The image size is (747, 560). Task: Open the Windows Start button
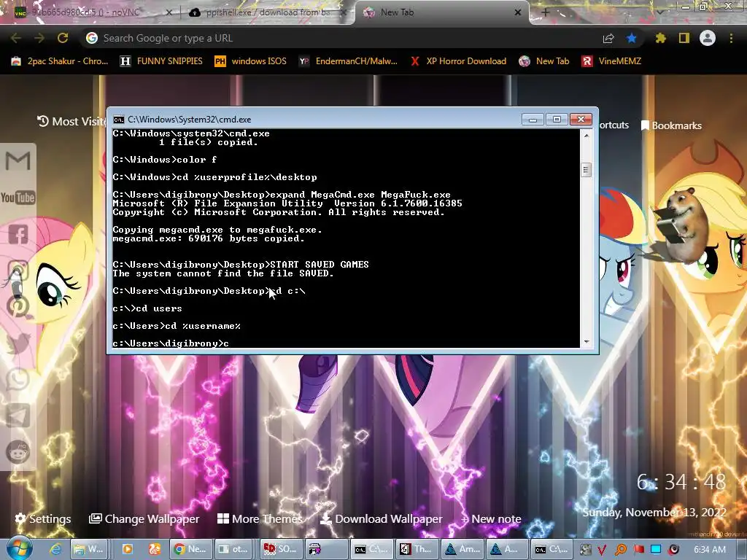[19, 548]
